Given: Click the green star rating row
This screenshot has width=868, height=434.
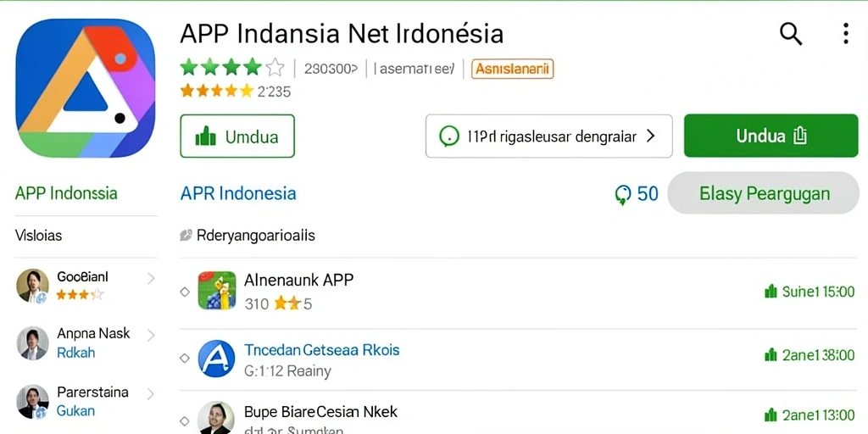Looking at the screenshot, I should click(x=232, y=68).
